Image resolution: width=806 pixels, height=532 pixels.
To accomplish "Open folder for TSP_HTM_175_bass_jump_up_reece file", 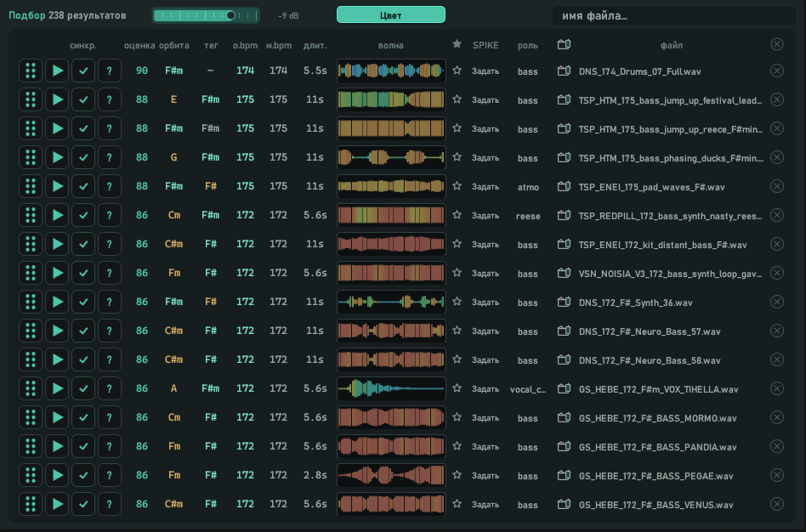I will point(564,128).
